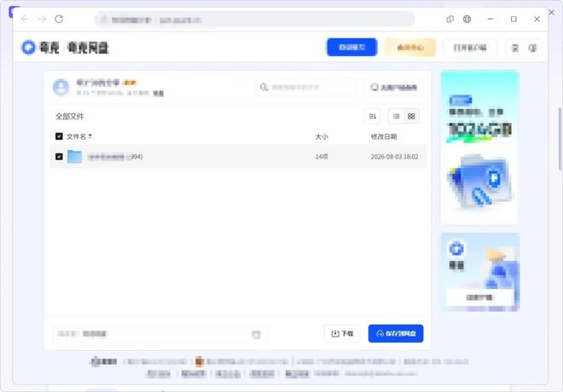
Task: Switch to list view
Action: pos(397,116)
